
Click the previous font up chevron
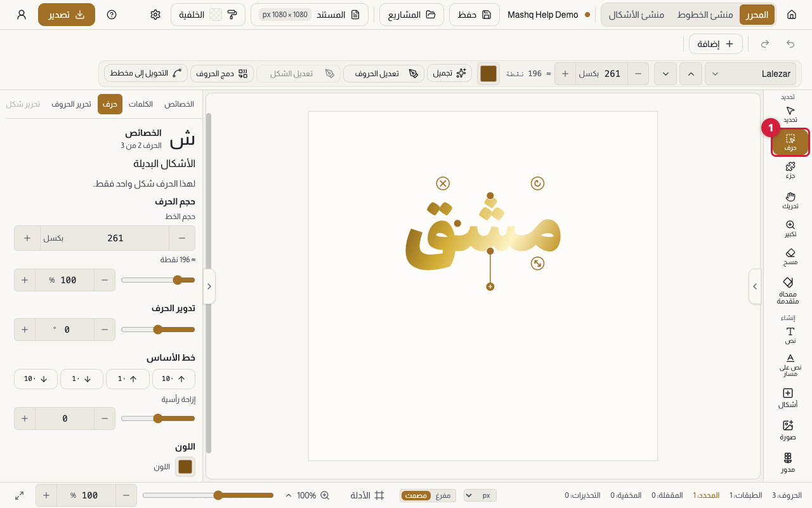pos(691,74)
